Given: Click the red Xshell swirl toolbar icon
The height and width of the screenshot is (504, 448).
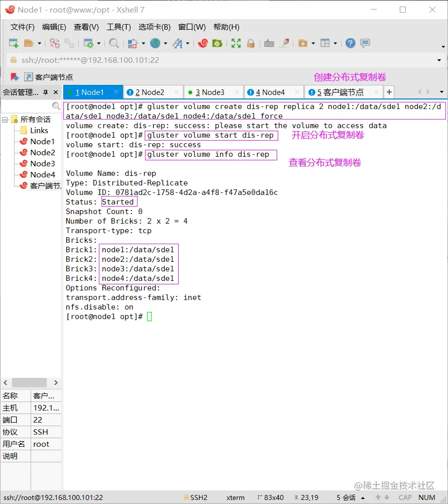Looking at the screenshot, I should pos(203,43).
